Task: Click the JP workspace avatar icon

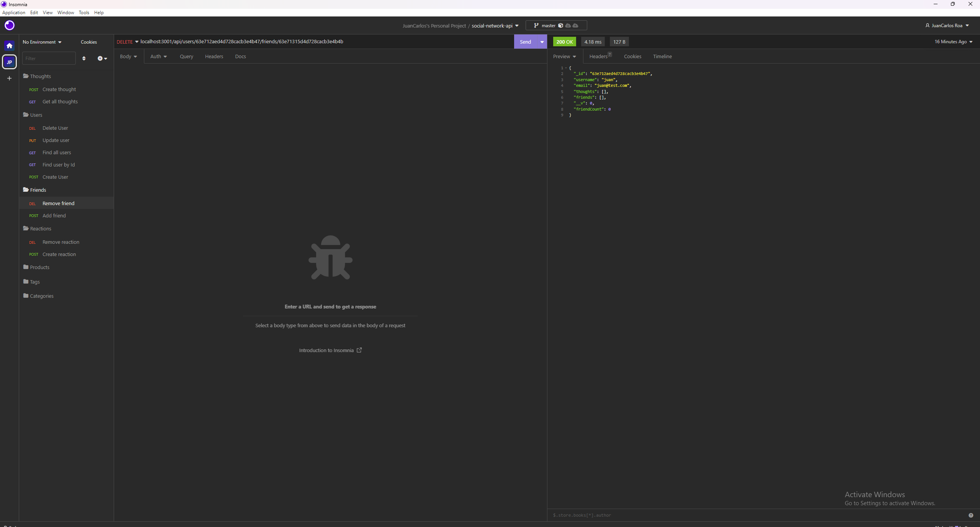Action: click(x=9, y=62)
